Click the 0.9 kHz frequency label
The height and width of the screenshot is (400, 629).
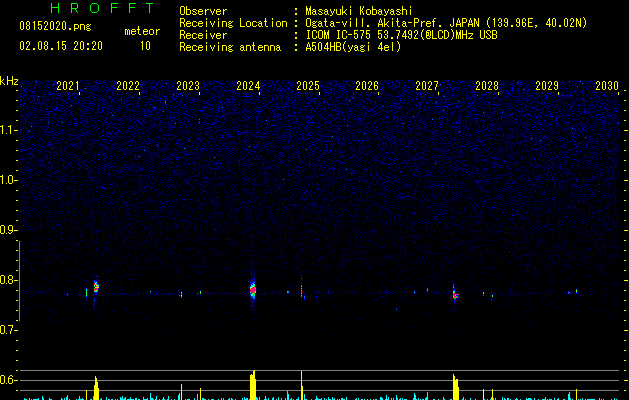tap(9, 230)
